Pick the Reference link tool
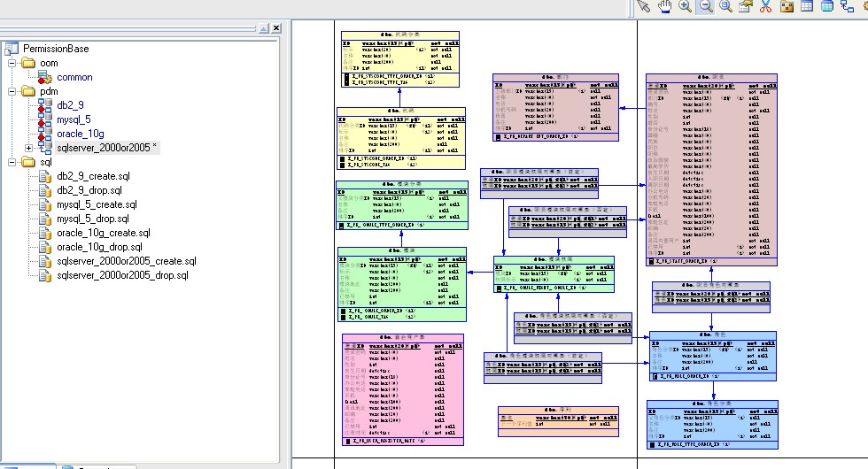 click(x=848, y=6)
